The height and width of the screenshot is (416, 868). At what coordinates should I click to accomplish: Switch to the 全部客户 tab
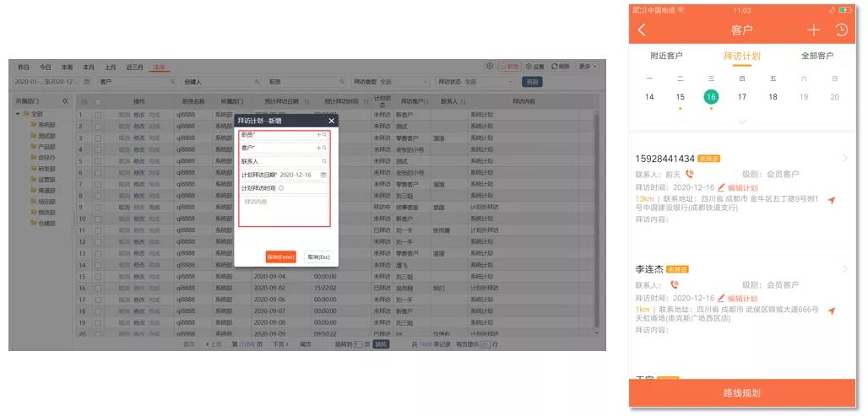point(817,56)
